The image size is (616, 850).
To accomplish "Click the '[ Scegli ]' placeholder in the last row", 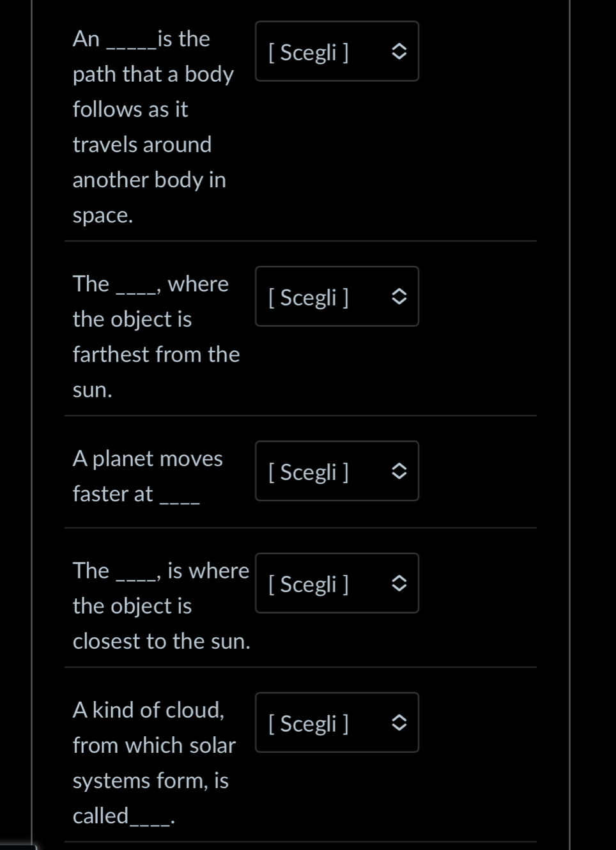I will click(309, 723).
